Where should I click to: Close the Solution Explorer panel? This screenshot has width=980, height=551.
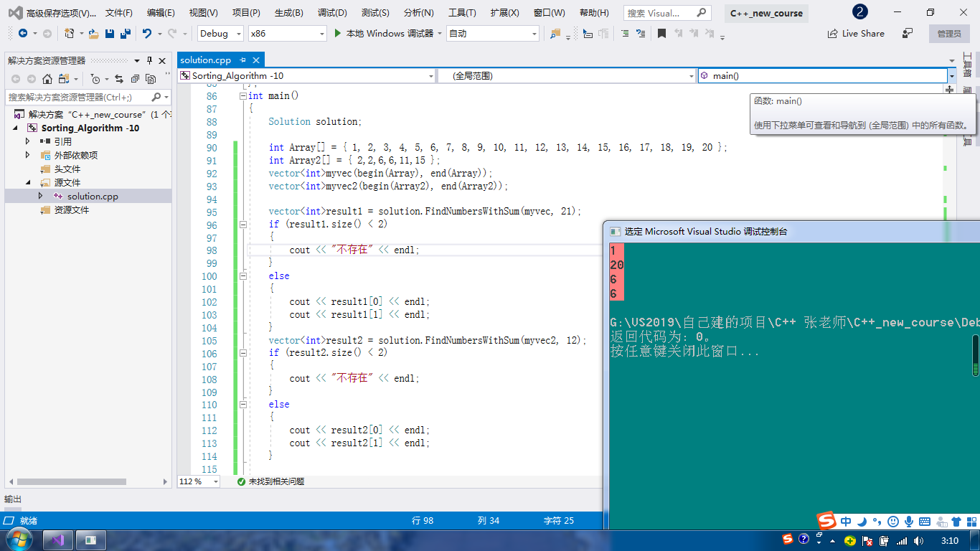tap(162, 61)
